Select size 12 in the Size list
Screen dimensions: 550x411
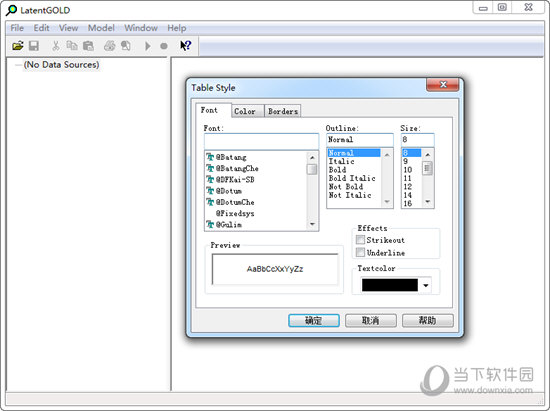pyautogui.click(x=408, y=187)
